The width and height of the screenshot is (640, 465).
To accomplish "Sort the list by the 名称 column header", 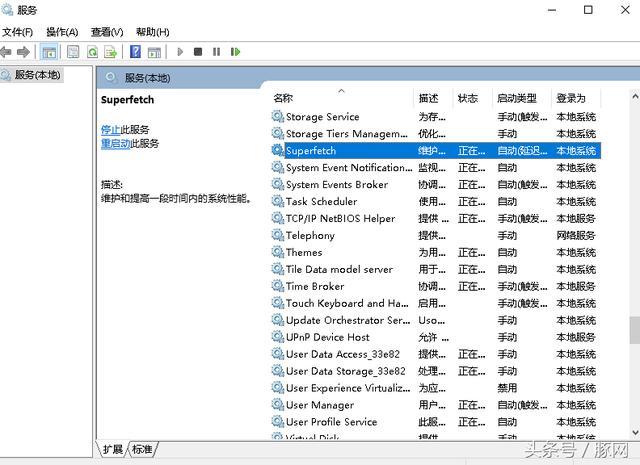I will (x=283, y=98).
